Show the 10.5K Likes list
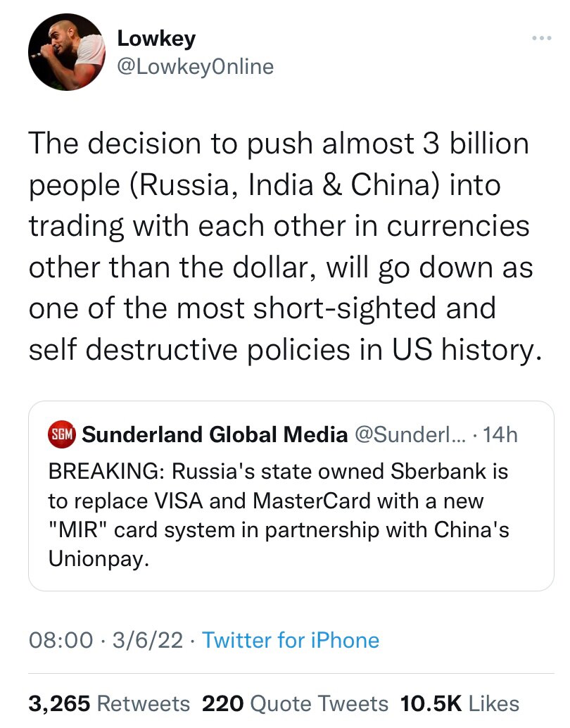Screen dimensions: 570x728 459,703
